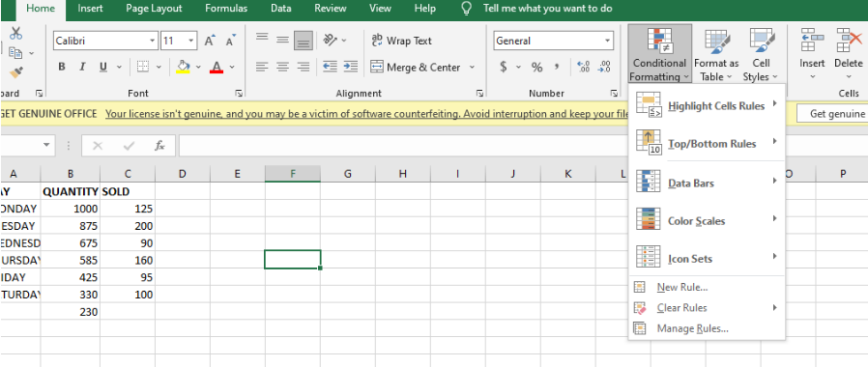Image resolution: width=868 pixels, height=367 pixels.
Task: Toggle Wrap Text
Action: 401,41
